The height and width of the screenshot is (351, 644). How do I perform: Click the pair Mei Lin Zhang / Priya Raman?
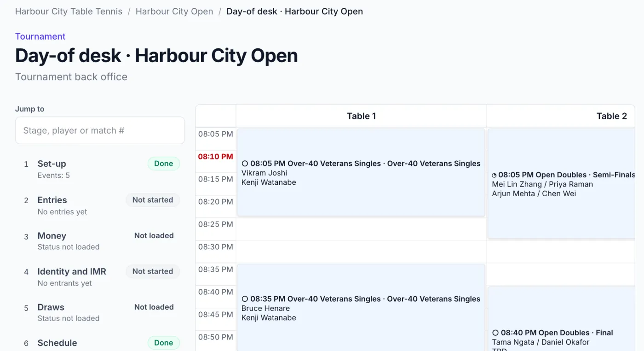pos(542,184)
